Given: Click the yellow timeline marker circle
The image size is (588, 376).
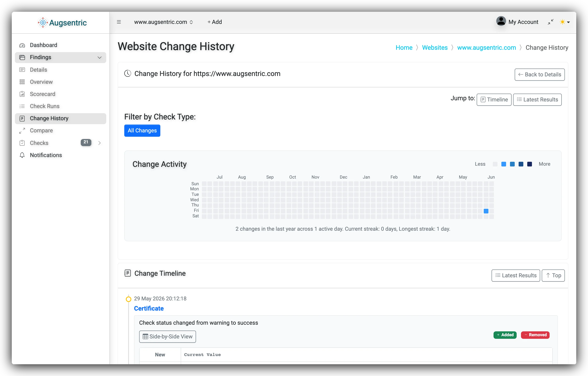Looking at the screenshot, I should [x=129, y=299].
